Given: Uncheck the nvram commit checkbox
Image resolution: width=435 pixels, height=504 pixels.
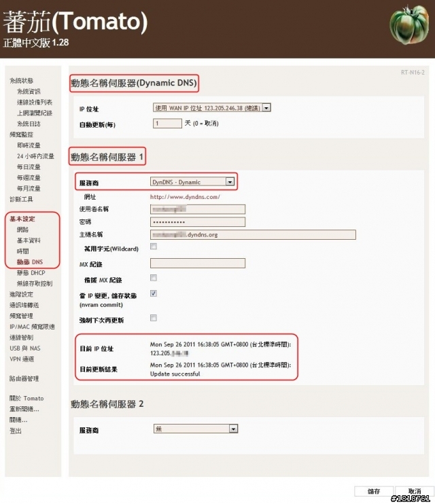Looking at the screenshot, I should click(154, 293).
